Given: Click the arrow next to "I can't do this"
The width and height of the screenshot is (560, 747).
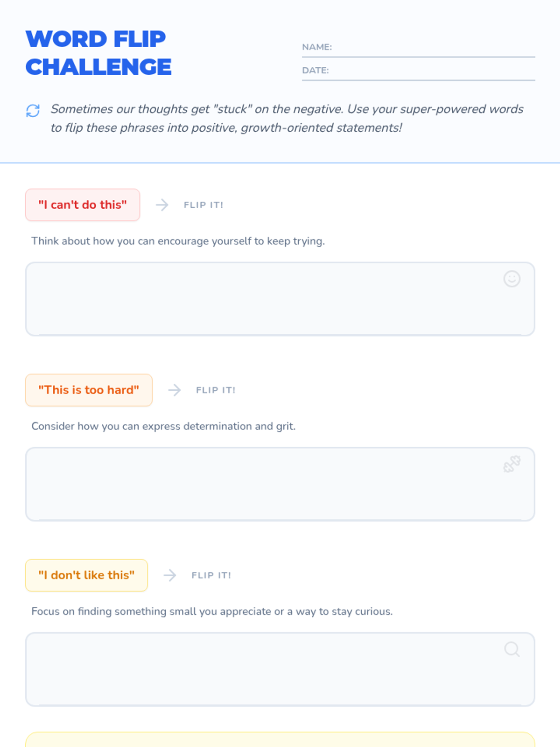Looking at the screenshot, I should point(162,205).
